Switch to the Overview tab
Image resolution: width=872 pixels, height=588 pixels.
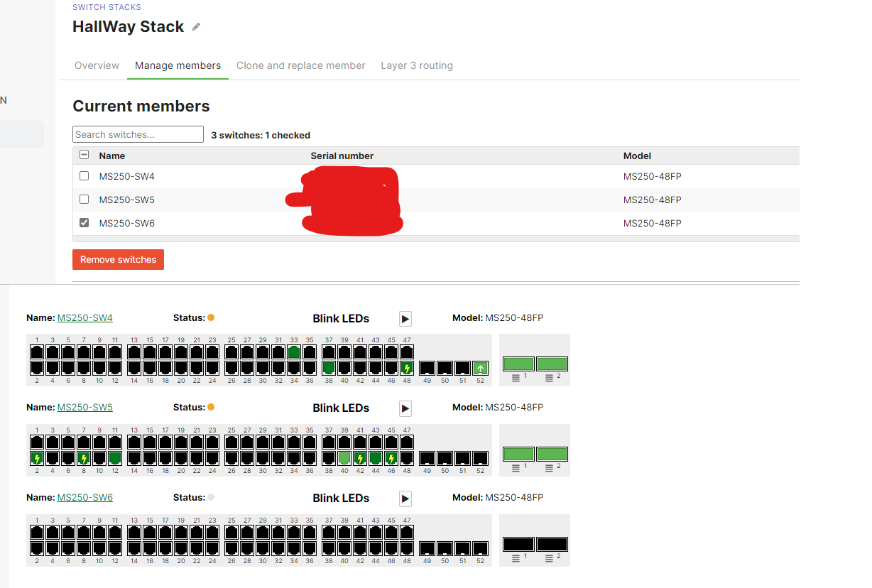click(x=97, y=65)
